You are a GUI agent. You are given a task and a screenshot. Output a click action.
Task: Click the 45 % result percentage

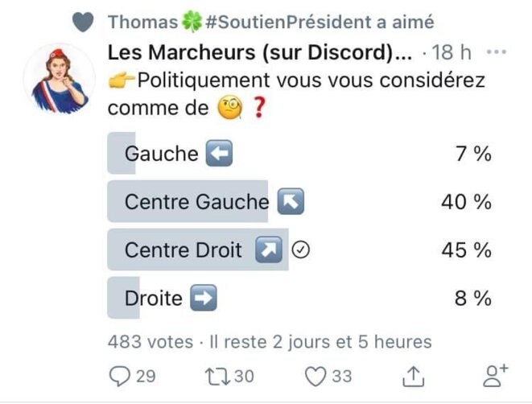click(x=466, y=250)
